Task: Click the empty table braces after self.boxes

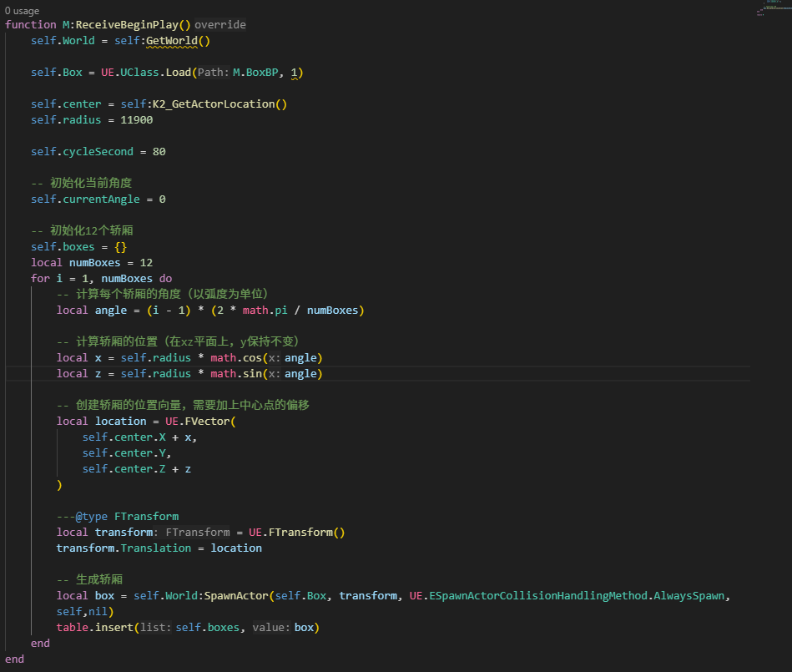Action: (120, 246)
